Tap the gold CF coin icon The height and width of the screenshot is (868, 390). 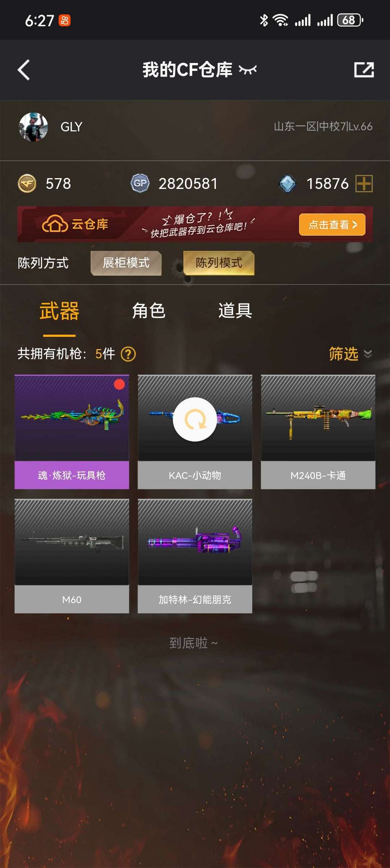(27, 183)
